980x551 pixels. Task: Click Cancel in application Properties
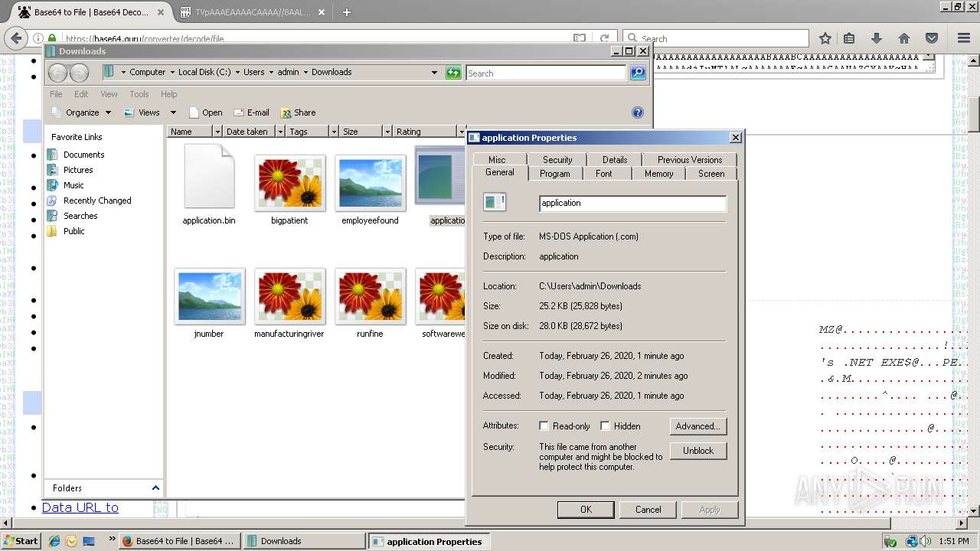648,510
